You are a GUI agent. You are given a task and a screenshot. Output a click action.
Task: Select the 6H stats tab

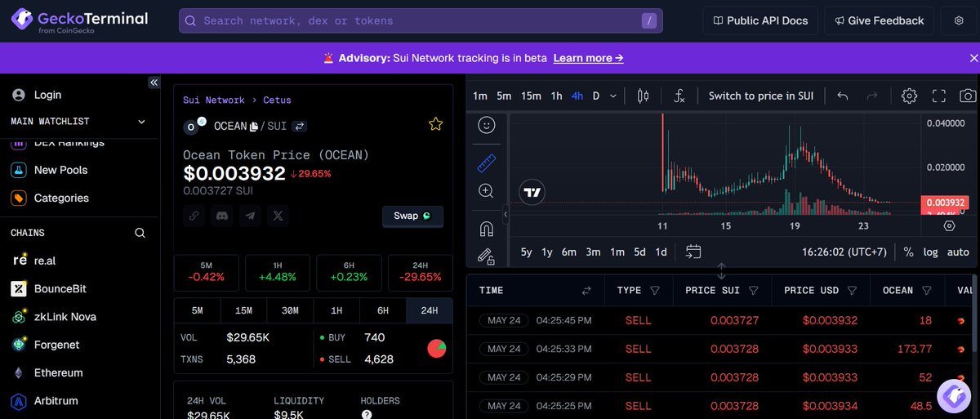[383, 310]
